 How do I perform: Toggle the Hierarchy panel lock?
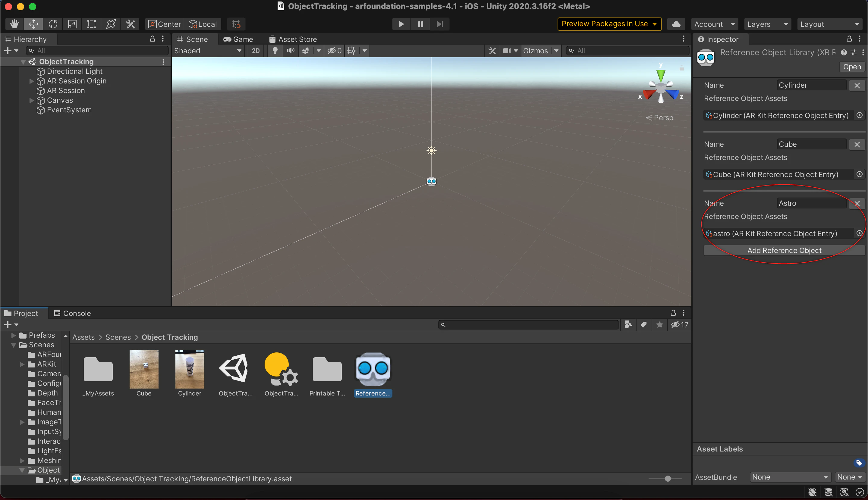click(x=152, y=39)
